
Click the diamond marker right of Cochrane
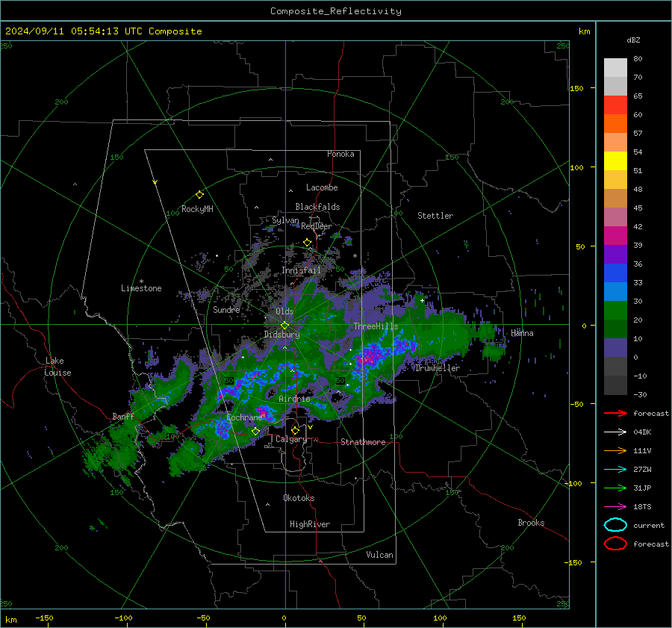coord(256,431)
